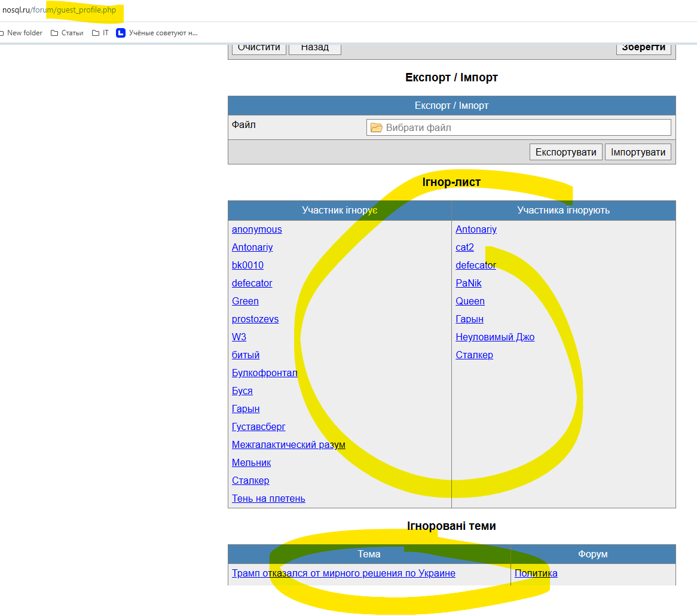This screenshot has width=697, height=616.
Task: Open the New folder bookmark
Action: pyautogui.click(x=23, y=33)
